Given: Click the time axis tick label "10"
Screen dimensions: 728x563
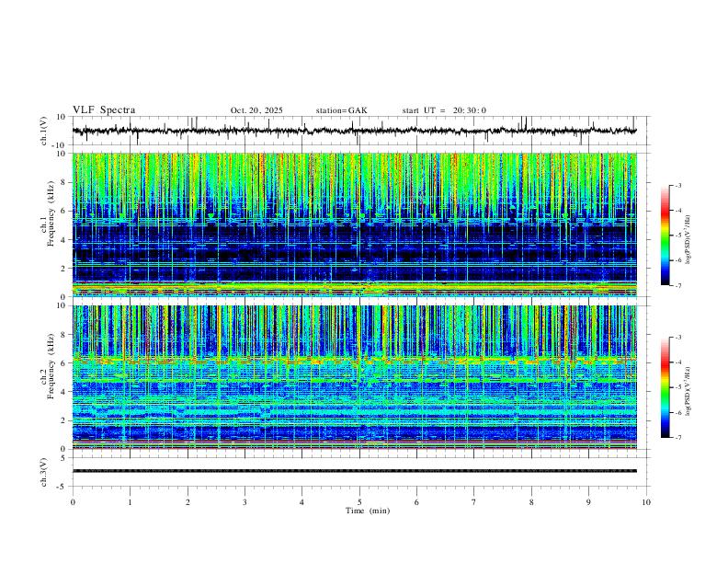Looking at the screenshot, I should point(646,502).
